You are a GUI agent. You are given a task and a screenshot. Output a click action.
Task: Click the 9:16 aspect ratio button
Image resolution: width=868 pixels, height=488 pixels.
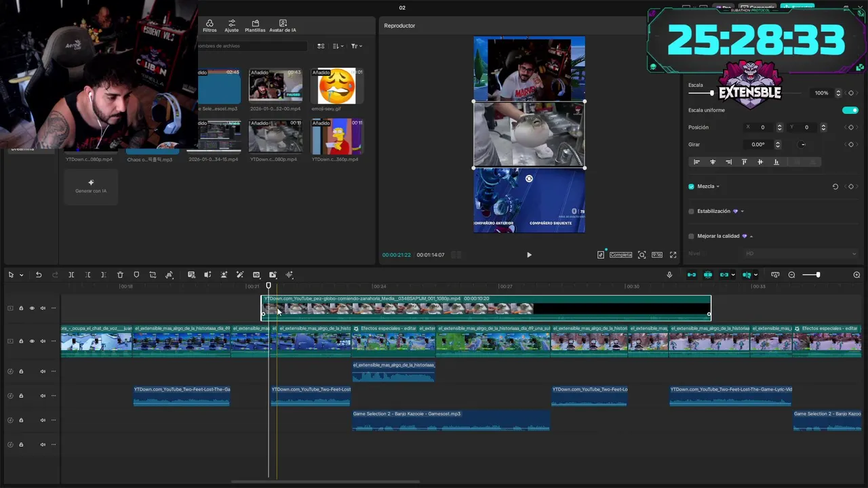[x=657, y=255]
